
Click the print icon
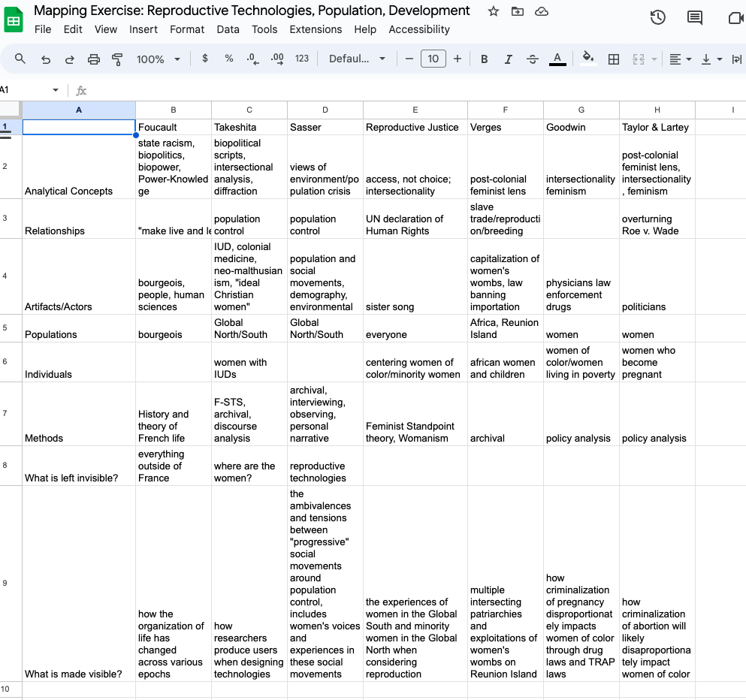point(94,59)
